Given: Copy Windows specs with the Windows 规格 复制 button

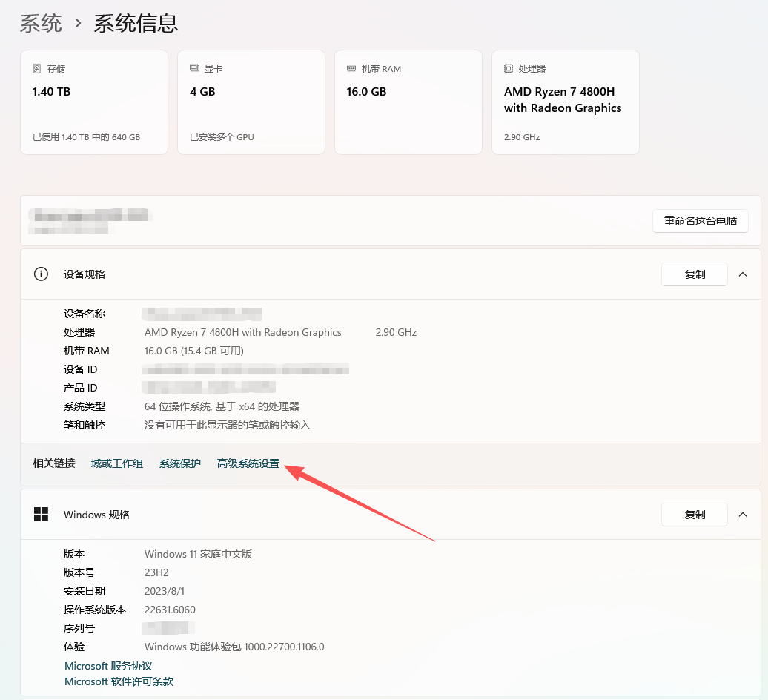Looking at the screenshot, I should (694, 514).
